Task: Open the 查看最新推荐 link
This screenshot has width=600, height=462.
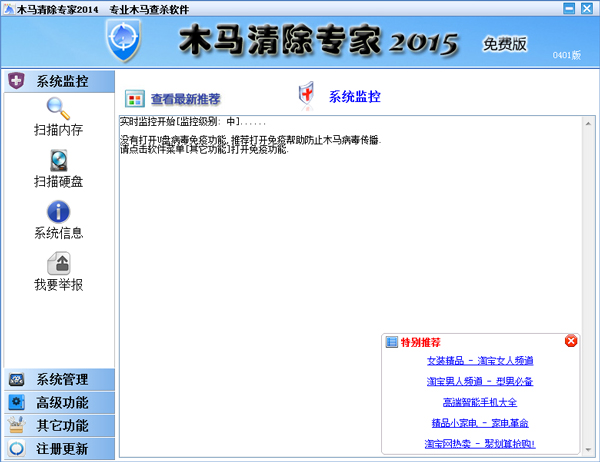Action: click(185, 99)
